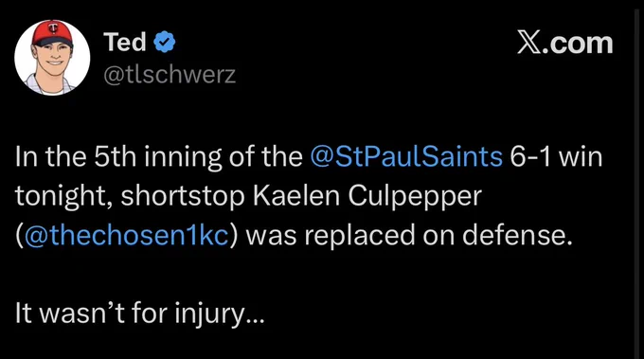Click the blue verified checkmark badge
644x359 pixels.
pyautogui.click(x=165, y=42)
